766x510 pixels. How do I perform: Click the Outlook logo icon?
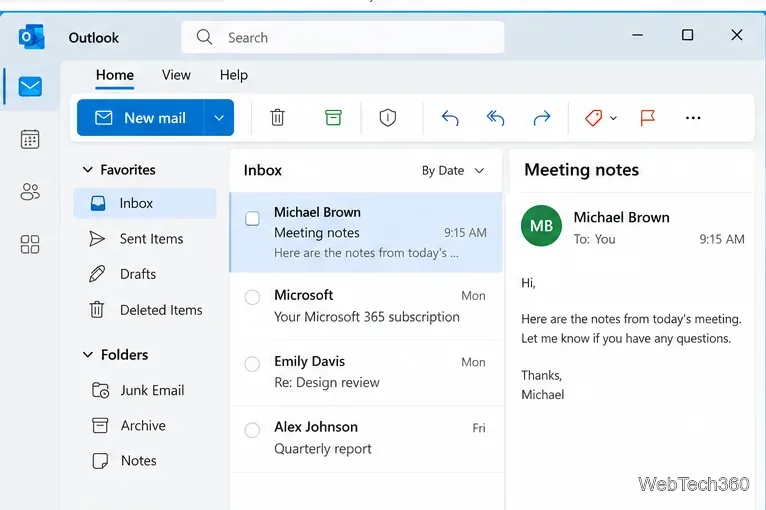point(32,37)
